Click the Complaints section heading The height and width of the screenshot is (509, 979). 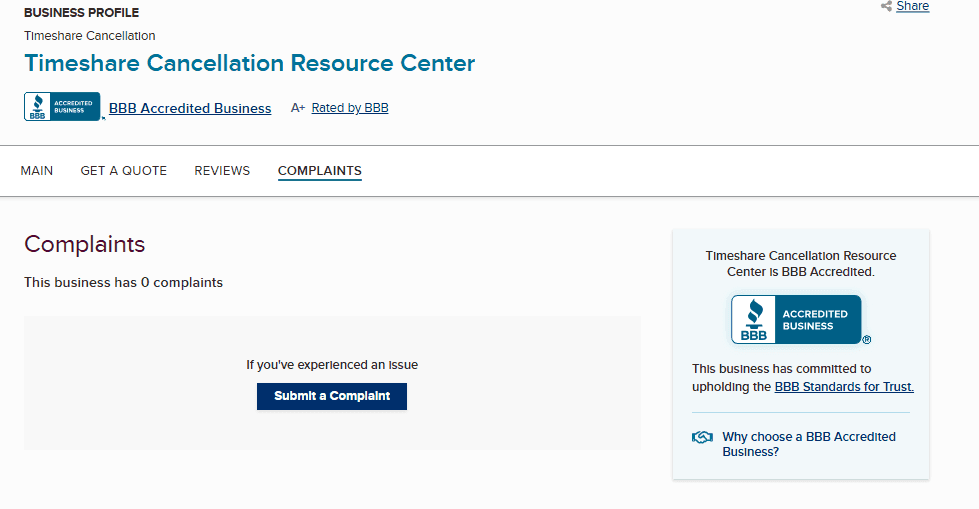click(x=85, y=245)
